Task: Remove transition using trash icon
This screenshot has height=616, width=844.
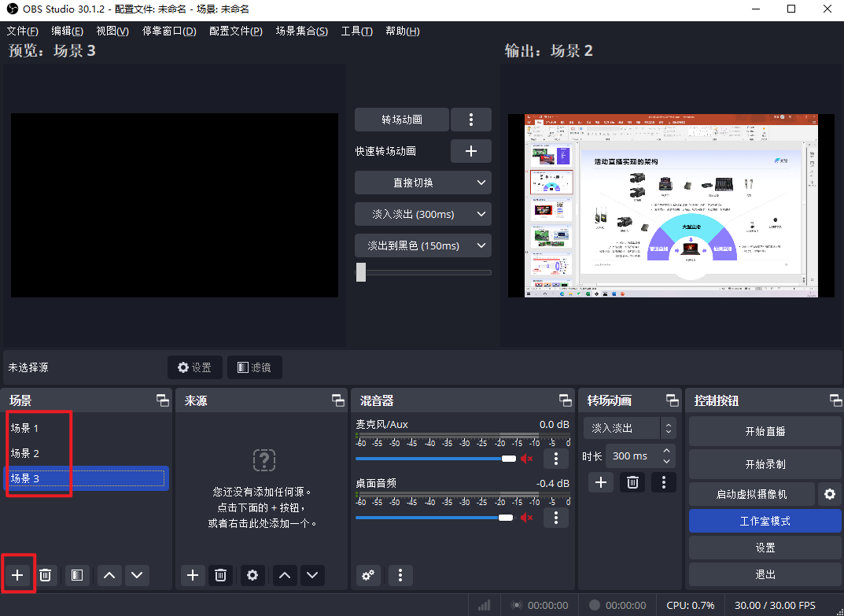Action: (x=632, y=482)
